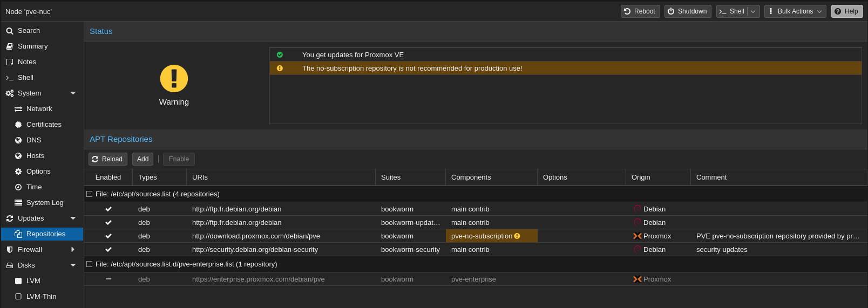Click the Firewall shield icon
The image size is (868, 308).
(10, 250)
